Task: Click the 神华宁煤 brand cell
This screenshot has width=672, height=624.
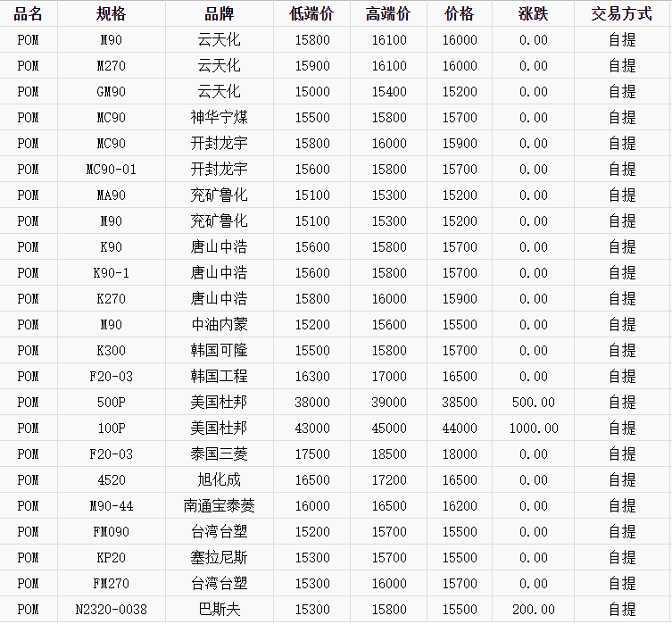Action: point(219,118)
